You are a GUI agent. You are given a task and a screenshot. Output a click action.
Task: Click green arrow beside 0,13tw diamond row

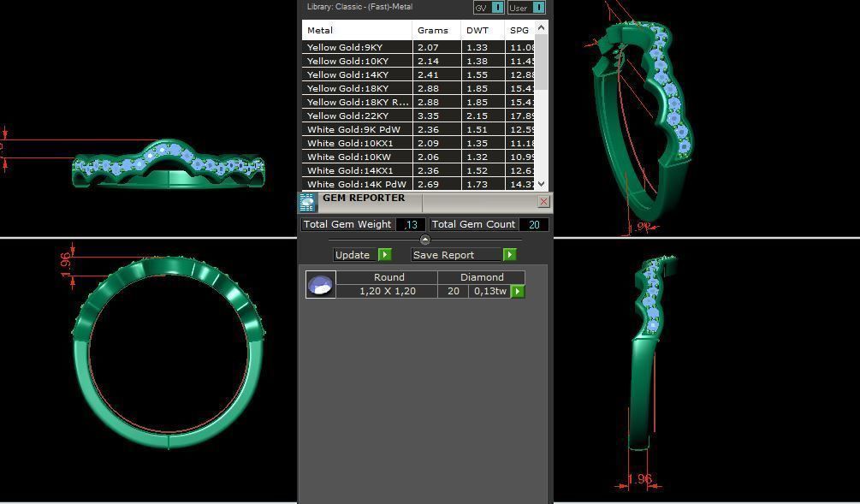(517, 291)
